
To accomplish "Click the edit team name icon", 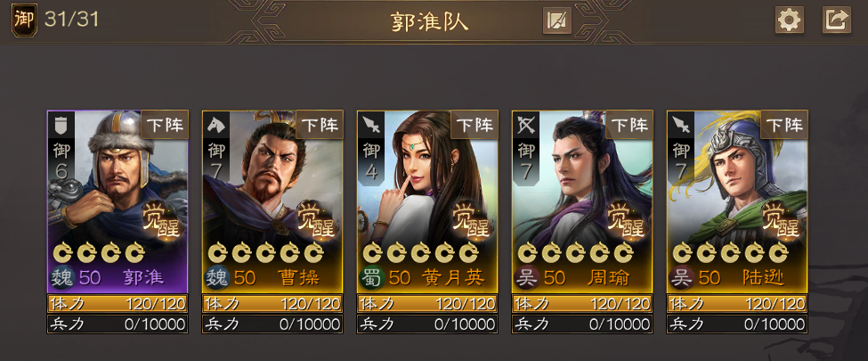I will tap(557, 21).
